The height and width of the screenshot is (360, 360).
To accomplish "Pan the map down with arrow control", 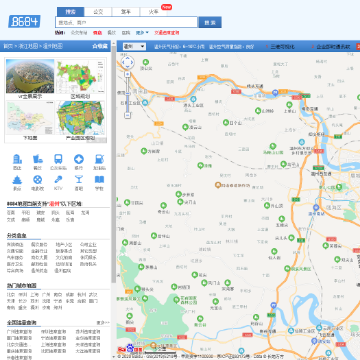I will pos(128,67).
